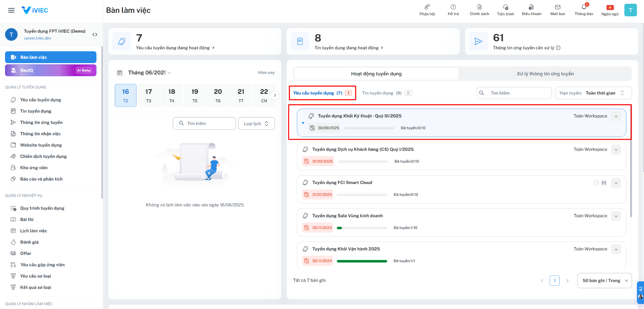Switch to Tin tuyển dụng (8) tab
The image size is (644, 309).
382,93
